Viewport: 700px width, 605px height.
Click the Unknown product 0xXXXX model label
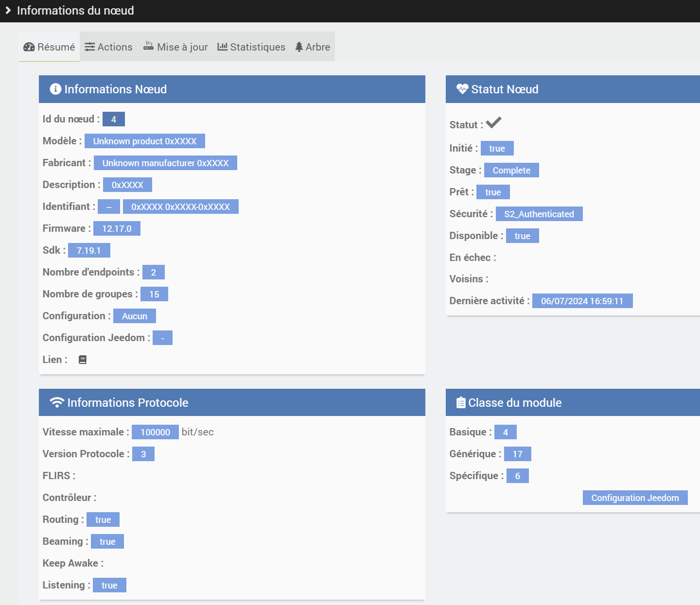pos(145,141)
